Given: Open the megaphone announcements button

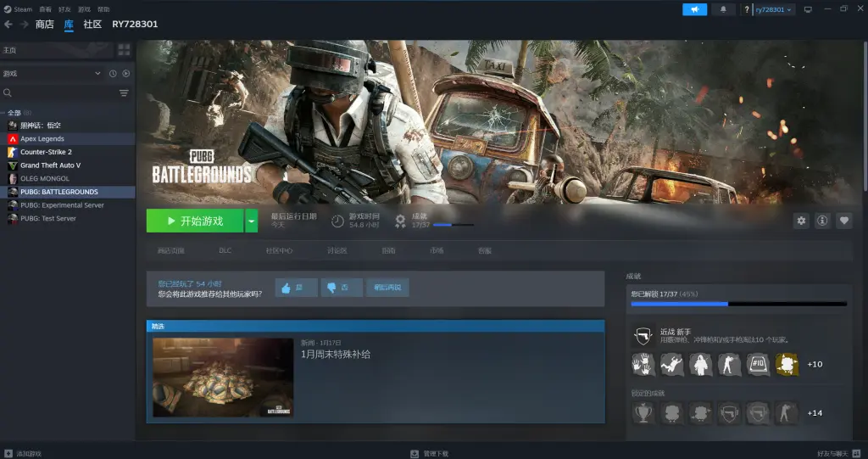Looking at the screenshot, I should pos(695,9).
